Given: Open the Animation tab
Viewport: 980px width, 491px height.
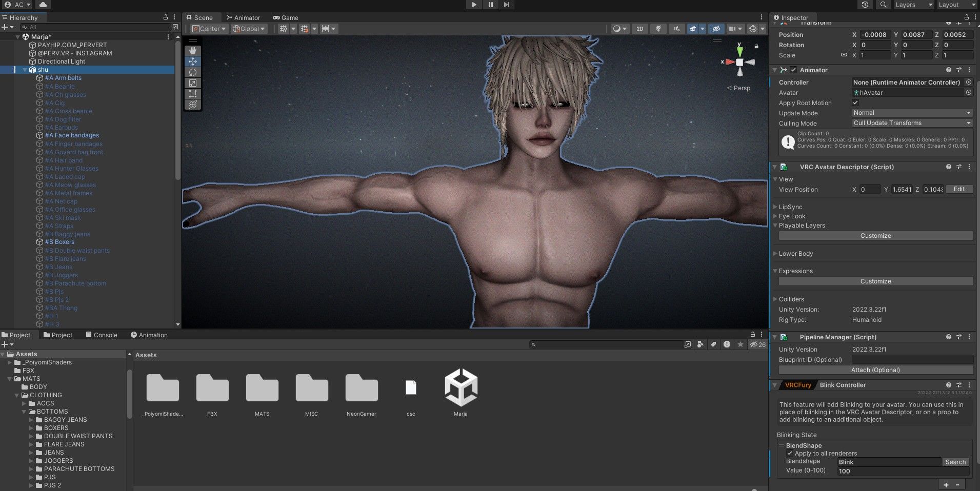Looking at the screenshot, I should pos(149,335).
